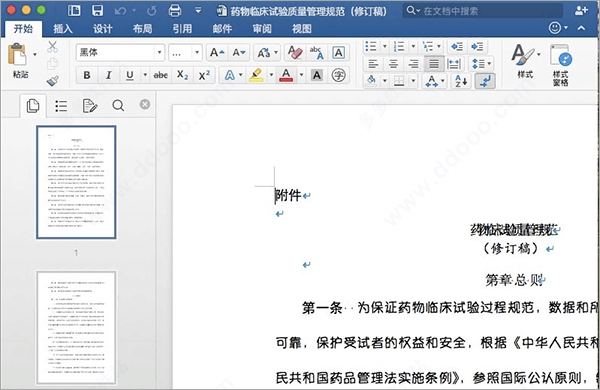Toggle justify alignment
This screenshot has height=390, width=600.
coord(434,64)
